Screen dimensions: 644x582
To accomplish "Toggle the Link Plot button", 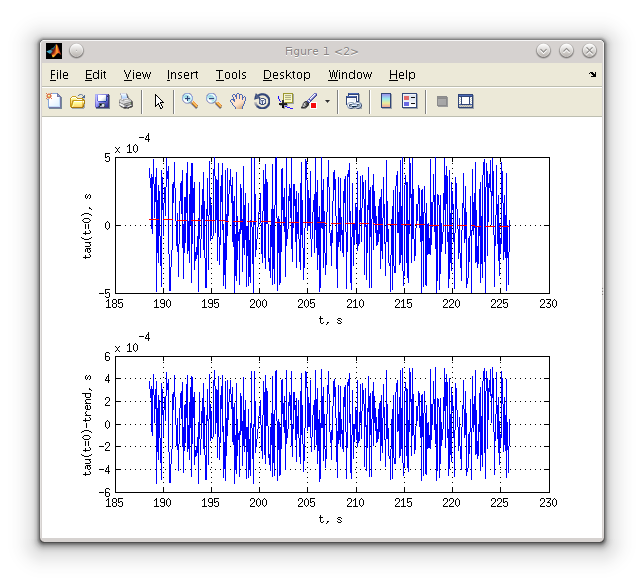I will (x=353, y=101).
